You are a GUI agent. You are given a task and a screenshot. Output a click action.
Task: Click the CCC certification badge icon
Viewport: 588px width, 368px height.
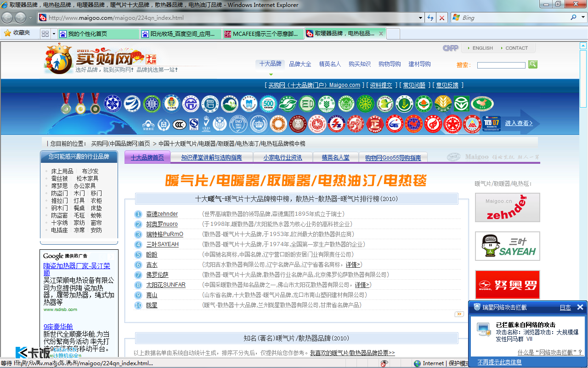tap(180, 124)
